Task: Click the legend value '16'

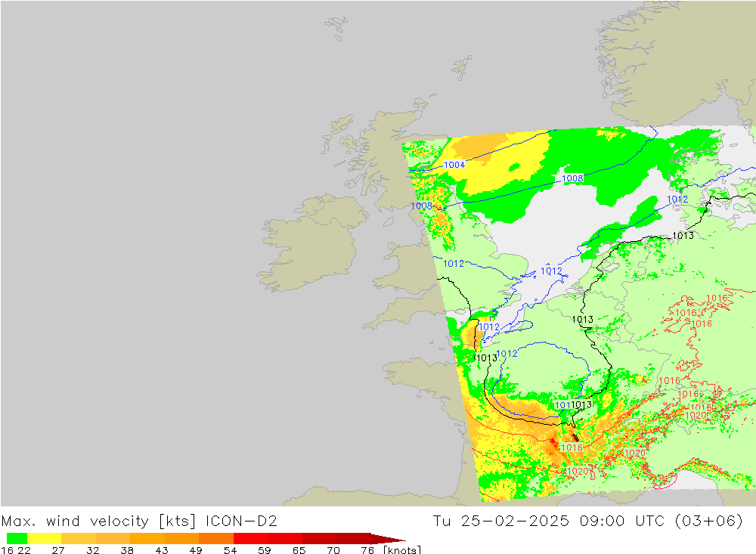Action: point(7,550)
